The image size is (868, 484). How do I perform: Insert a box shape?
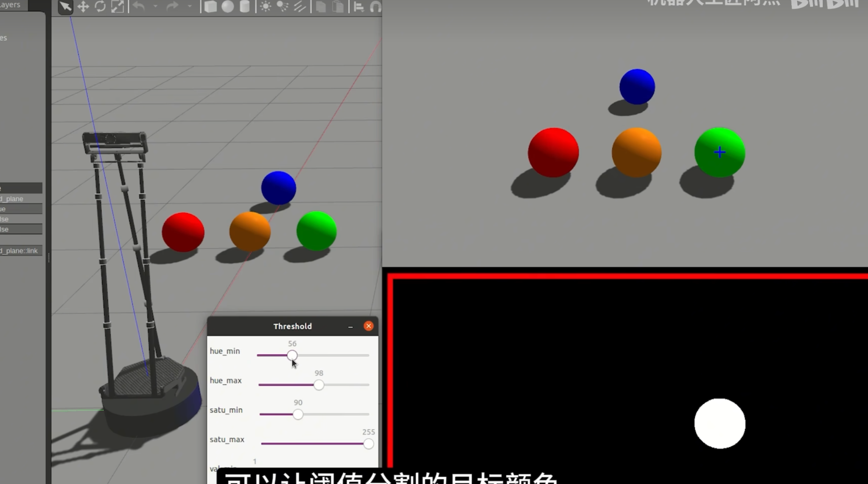click(x=210, y=6)
